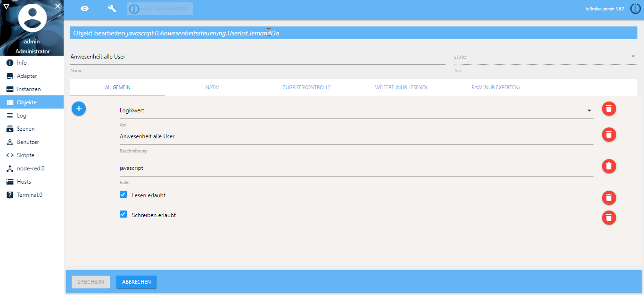Close the sidebar with the X icon
Screen dimensions: 644x295
click(58, 6)
